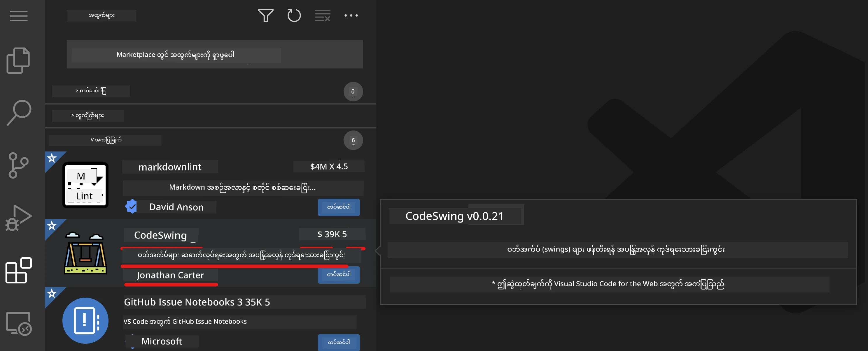Install the CodeSwing extension
868x351 pixels.
tap(339, 275)
